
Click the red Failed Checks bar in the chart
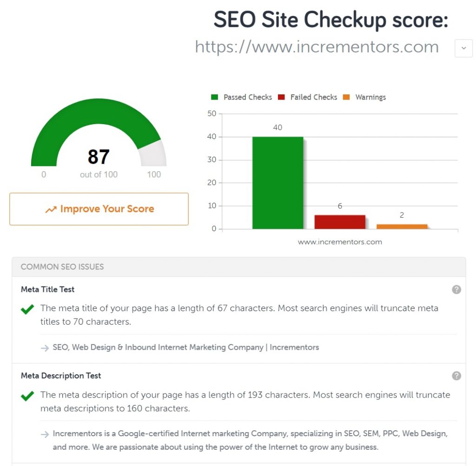point(339,222)
